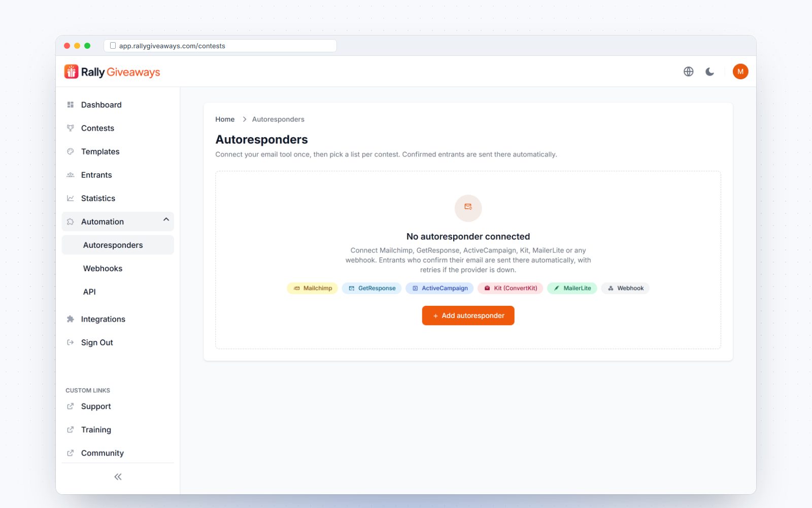Image resolution: width=812 pixels, height=508 pixels.
Task: Click the Kit (ConvertKit) provider chip
Action: pos(511,288)
